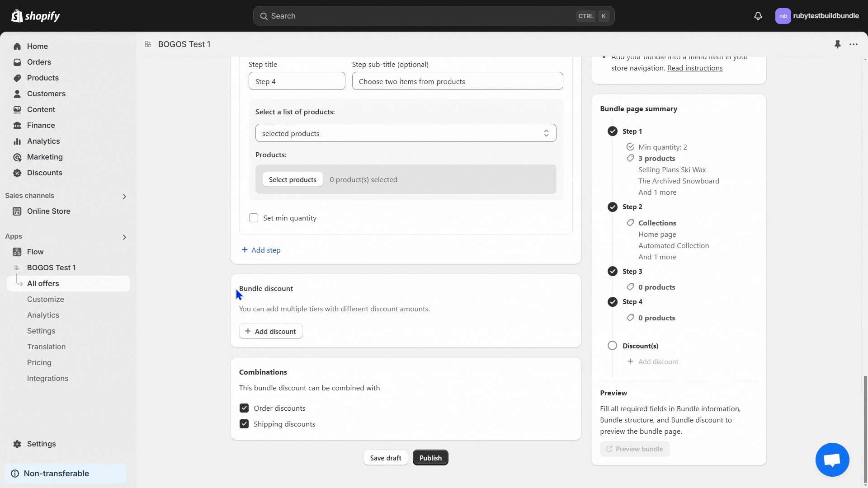Go to Pricing in the app submenu
Screen dimensions: 868x488
coord(39,362)
